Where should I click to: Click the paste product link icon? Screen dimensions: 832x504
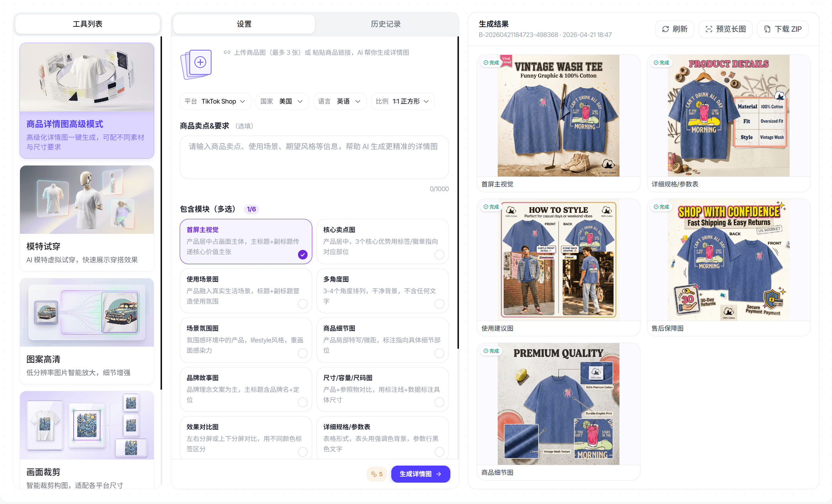click(227, 52)
